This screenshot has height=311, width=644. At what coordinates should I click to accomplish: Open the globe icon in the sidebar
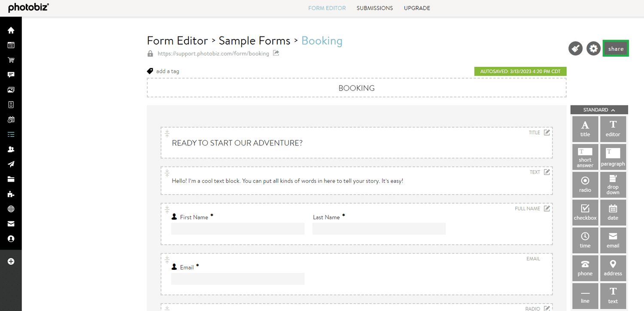11,209
